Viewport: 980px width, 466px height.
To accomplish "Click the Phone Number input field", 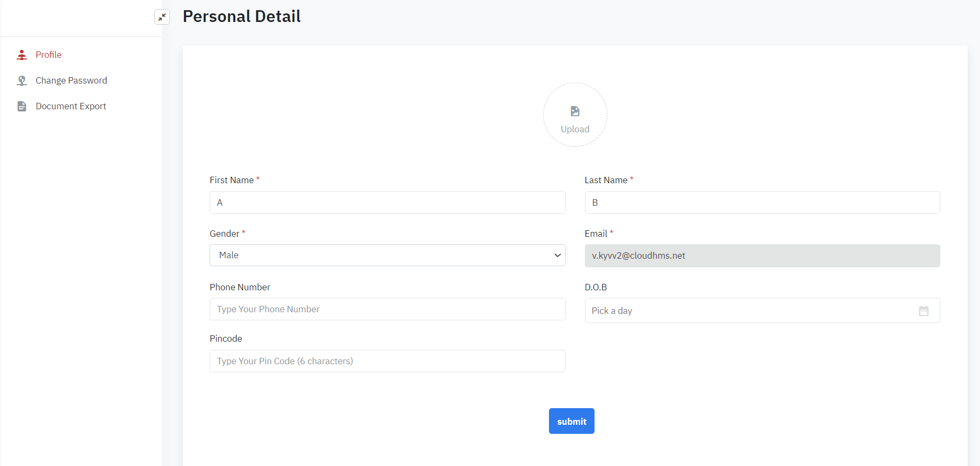I will 387,309.
